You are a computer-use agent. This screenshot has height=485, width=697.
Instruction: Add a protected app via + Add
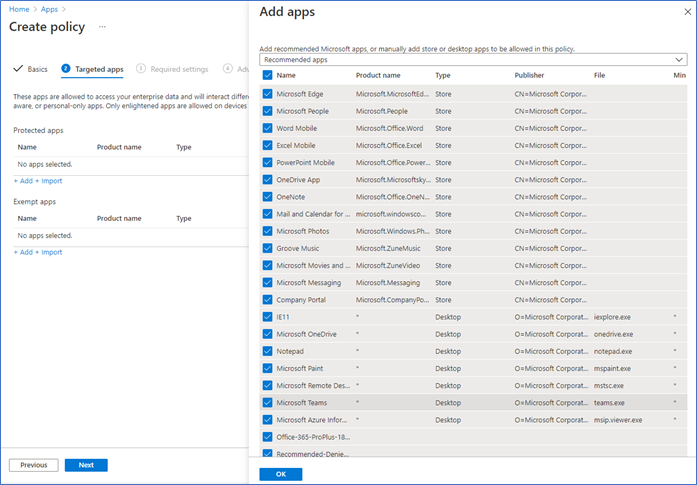pyautogui.click(x=23, y=181)
